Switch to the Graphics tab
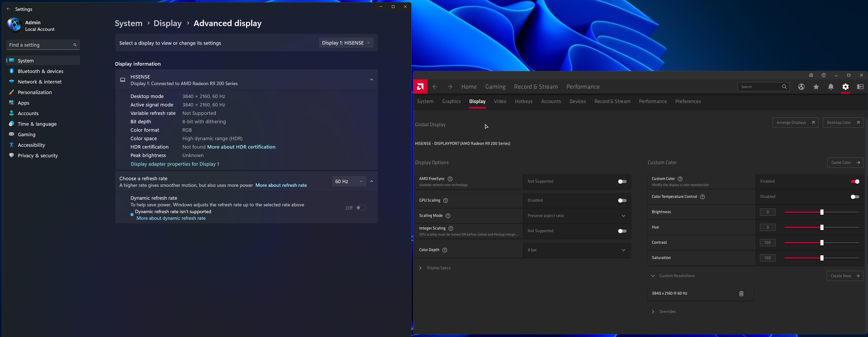The image size is (868, 337). pos(451,101)
